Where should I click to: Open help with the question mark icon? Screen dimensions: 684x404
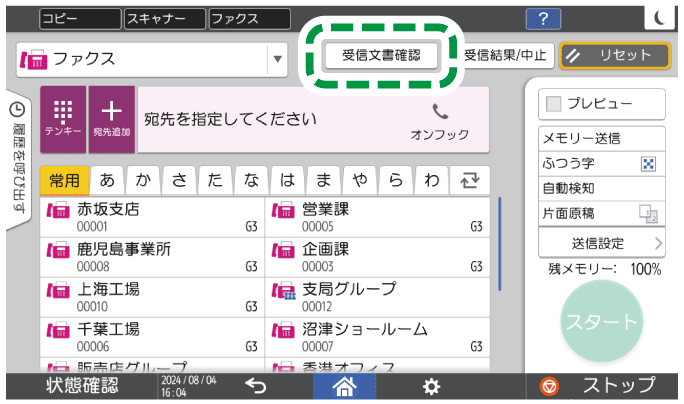[x=543, y=19]
